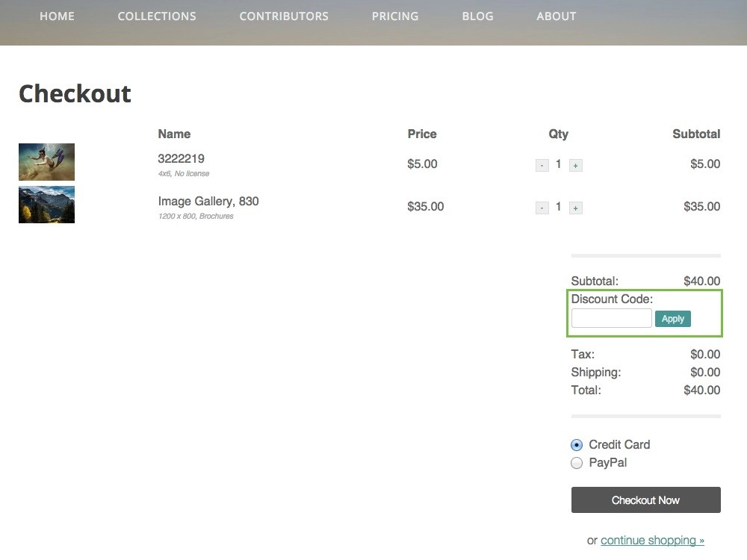Click the mountain landscape photo thumbnail
Screen dimensions: 747x560
tap(46, 204)
